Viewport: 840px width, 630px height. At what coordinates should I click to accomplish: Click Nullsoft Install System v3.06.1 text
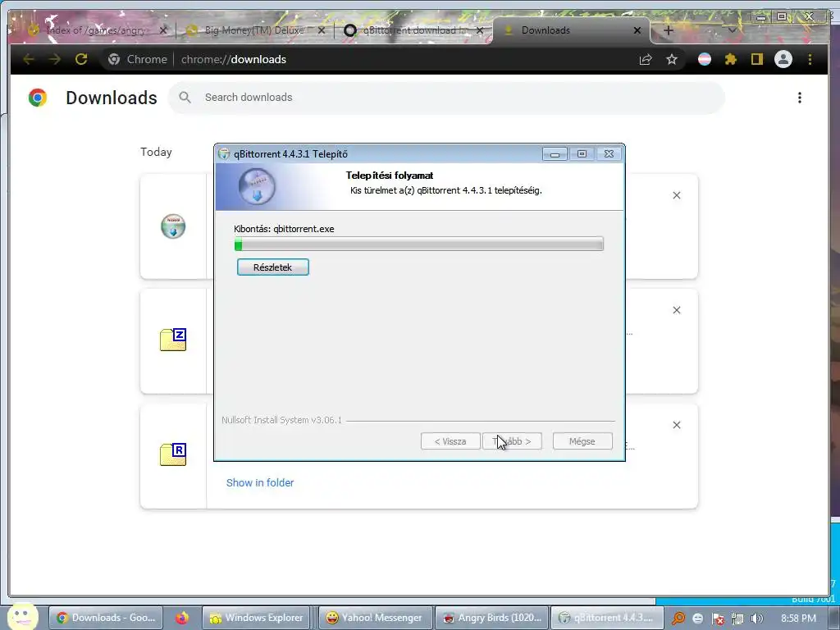pos(282,420)
